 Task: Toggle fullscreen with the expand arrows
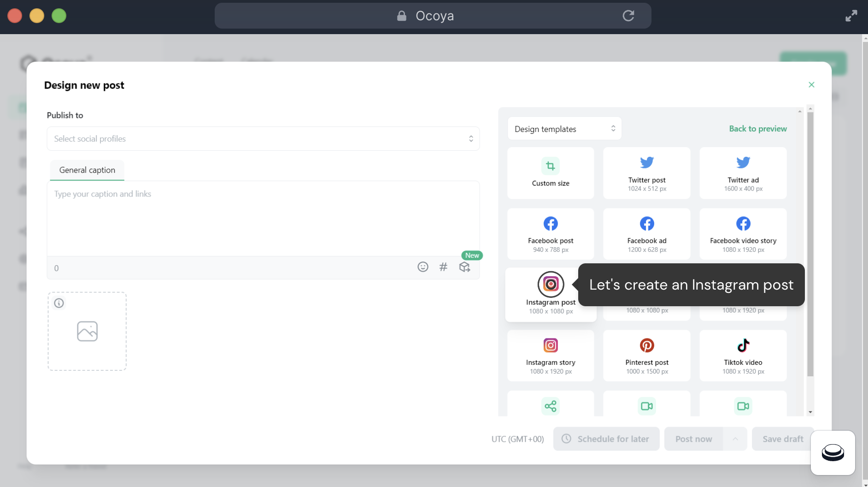[x=851, y=16]
